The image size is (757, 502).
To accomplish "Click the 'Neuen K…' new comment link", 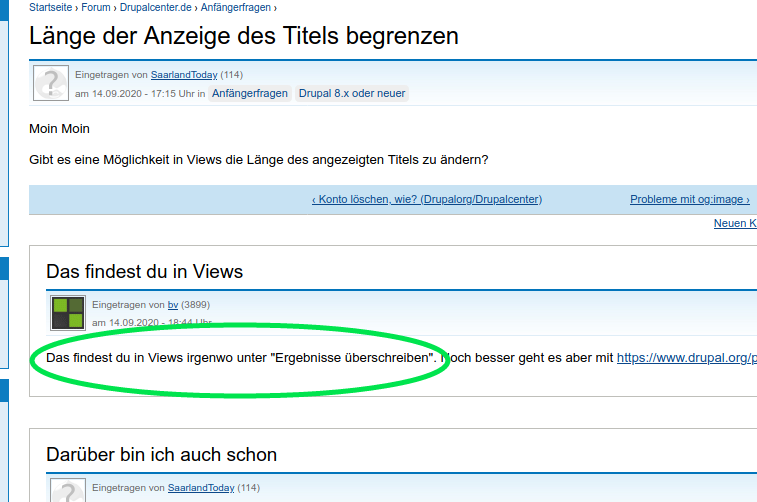I will click(734, 224).
